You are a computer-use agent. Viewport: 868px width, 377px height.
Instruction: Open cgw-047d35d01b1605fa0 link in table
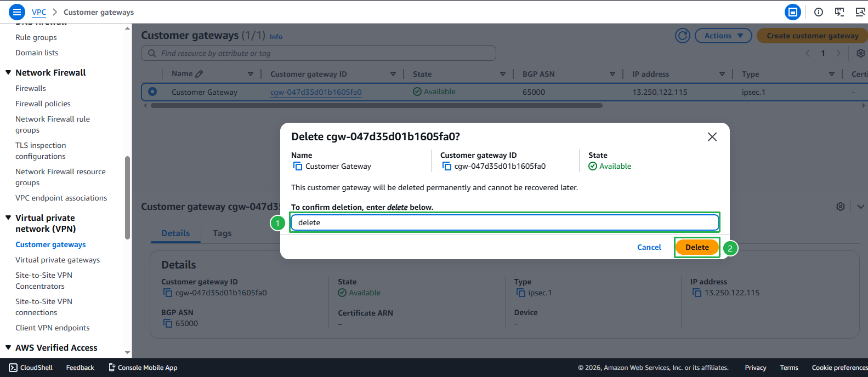[316, 92]
